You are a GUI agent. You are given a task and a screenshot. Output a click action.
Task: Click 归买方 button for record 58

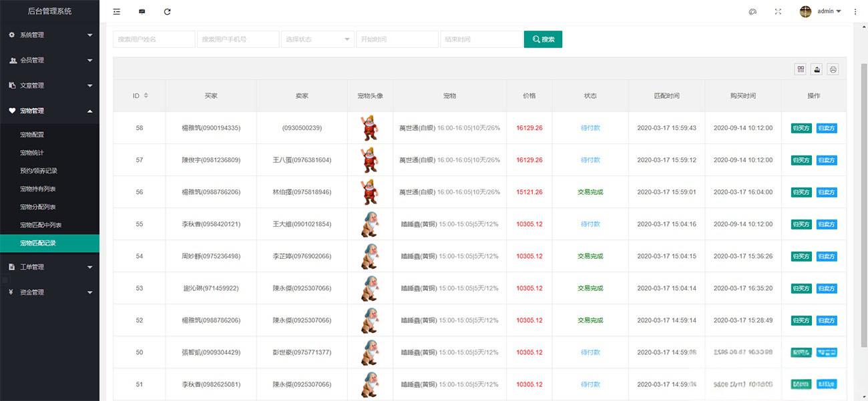click(801, 128)
